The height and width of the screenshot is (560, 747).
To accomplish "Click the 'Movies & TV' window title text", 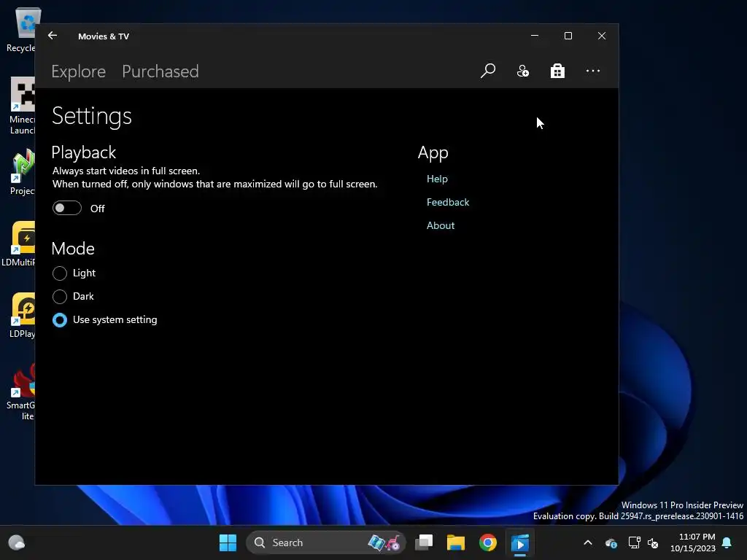I will 104,36.
